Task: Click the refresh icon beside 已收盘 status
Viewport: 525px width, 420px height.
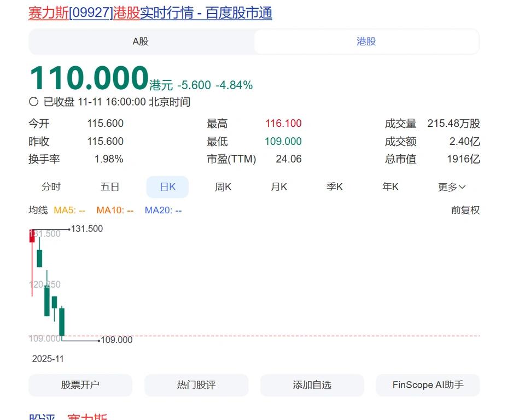Action: pyautogui.click(x=34, y=102)
